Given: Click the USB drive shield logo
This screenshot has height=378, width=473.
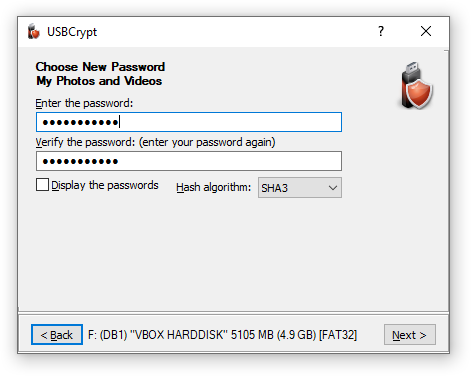Looking at the screenshot, I should [x=416, y=85].
